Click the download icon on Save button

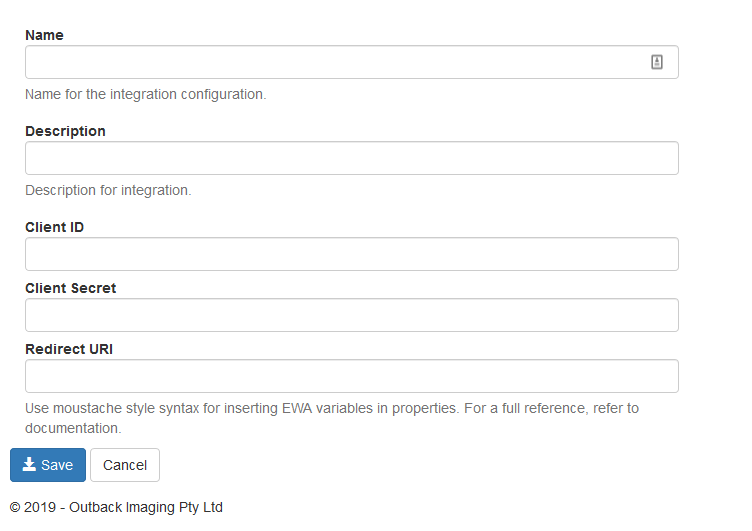(29, 465)
